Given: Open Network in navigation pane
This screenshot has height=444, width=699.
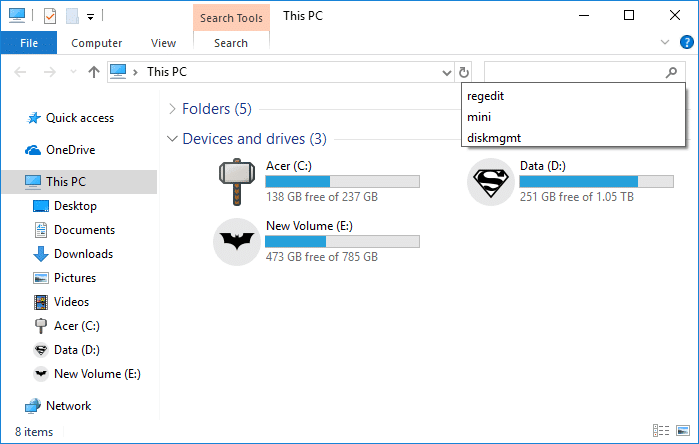Looking at the screenshot, I should pyautogui.click(x=68, y=406).
